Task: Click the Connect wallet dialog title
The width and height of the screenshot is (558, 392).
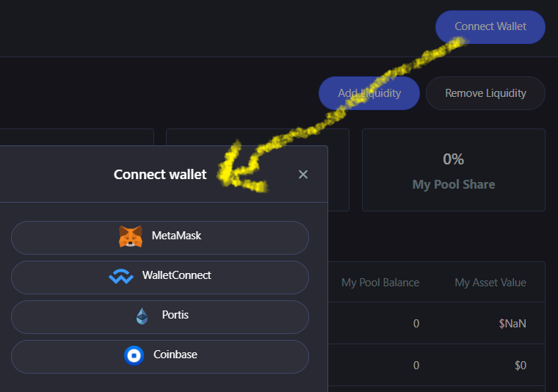Action: click(160, 174)
